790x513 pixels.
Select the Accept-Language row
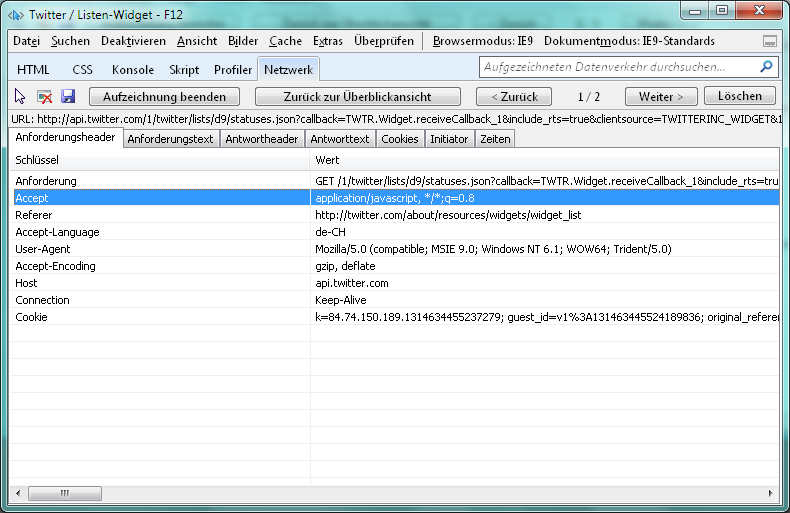coord(394,232)
